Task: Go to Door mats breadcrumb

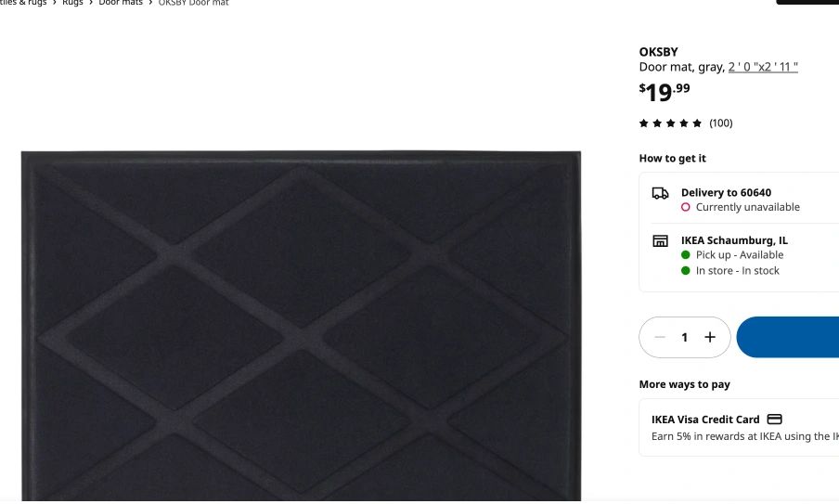Action: point(121,3)
